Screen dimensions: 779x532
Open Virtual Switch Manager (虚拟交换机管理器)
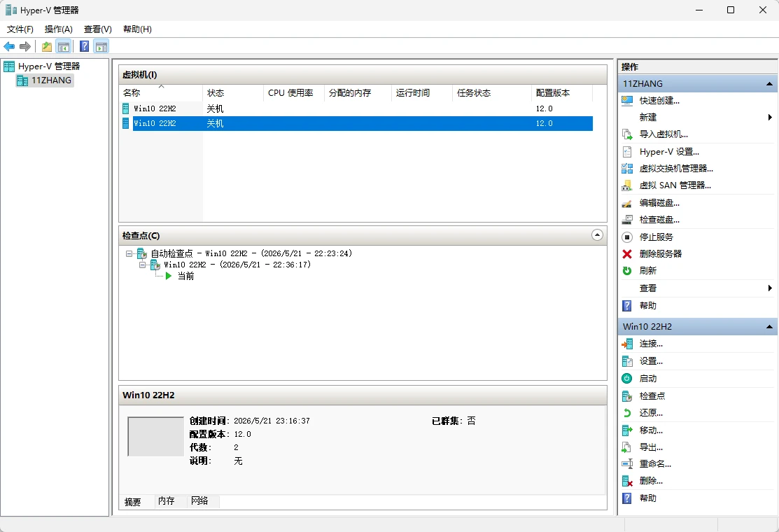(x=675, y=169)
